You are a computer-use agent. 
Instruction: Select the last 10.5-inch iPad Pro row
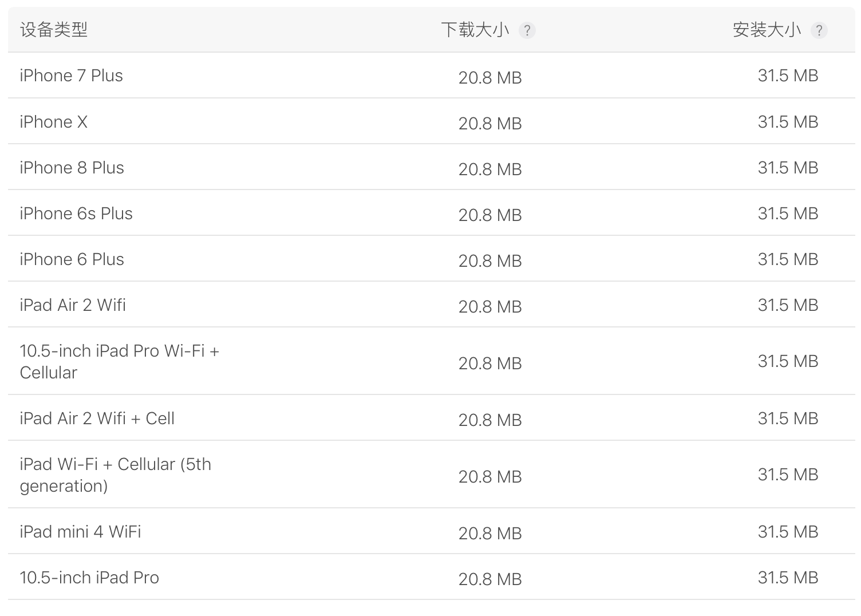[431, 577]
